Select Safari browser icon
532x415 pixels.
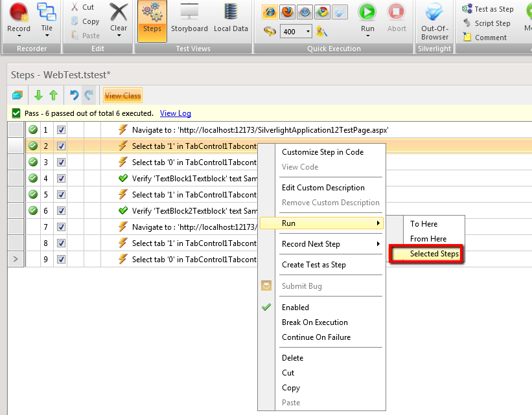tap(305, 12)
